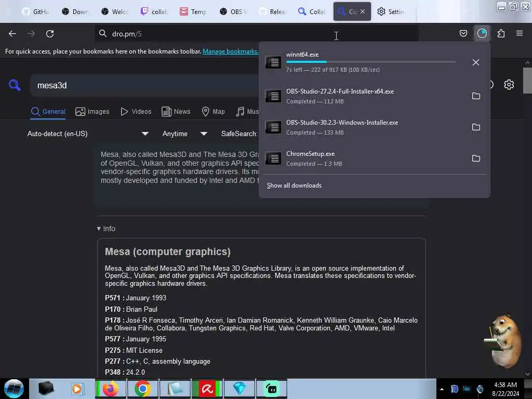Open the Windows Start orb

point(14,389)
